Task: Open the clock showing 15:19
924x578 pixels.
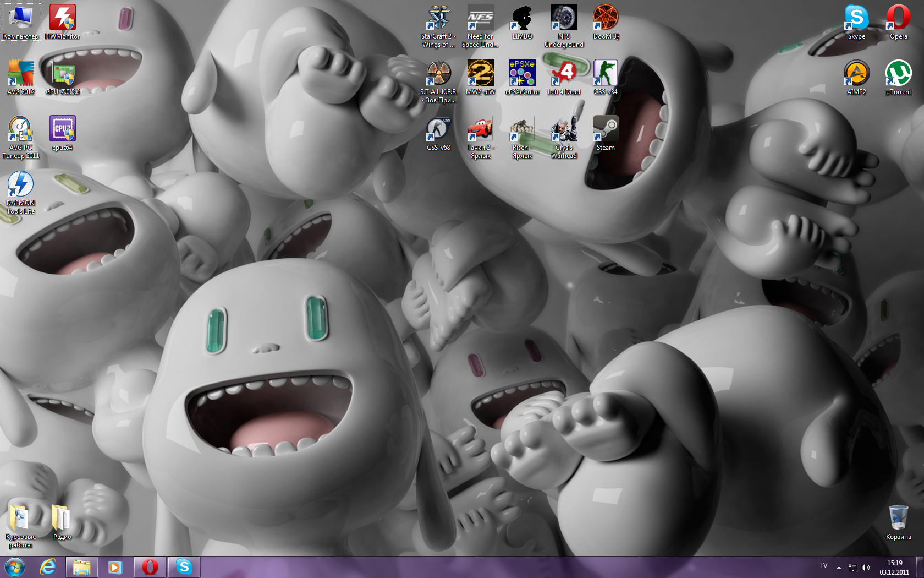Action: pyautogui.click(x=894, y=568)
